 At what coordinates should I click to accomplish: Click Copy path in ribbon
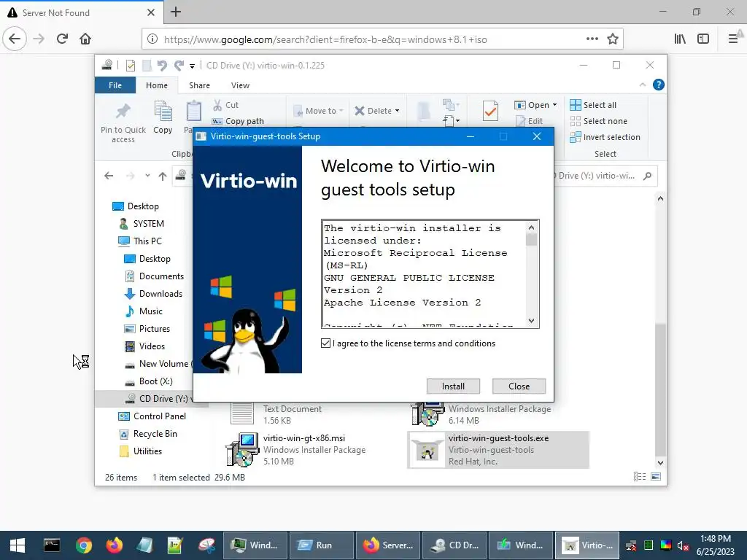pyautogui.click(x=238, y=121)
